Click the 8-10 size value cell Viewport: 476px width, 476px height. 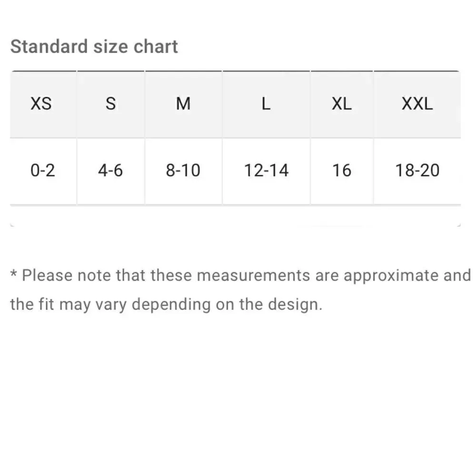click(x=183, y=171)
